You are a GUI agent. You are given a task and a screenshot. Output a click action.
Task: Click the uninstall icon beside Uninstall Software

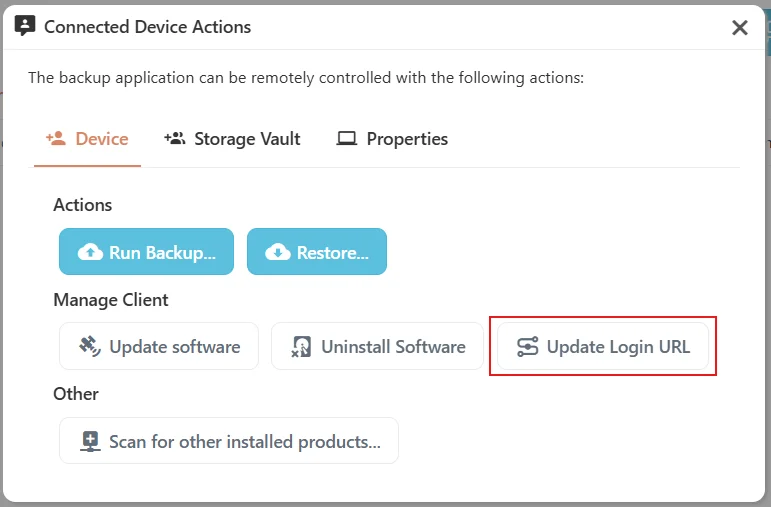pyautogui.click(x=301, y=346)
